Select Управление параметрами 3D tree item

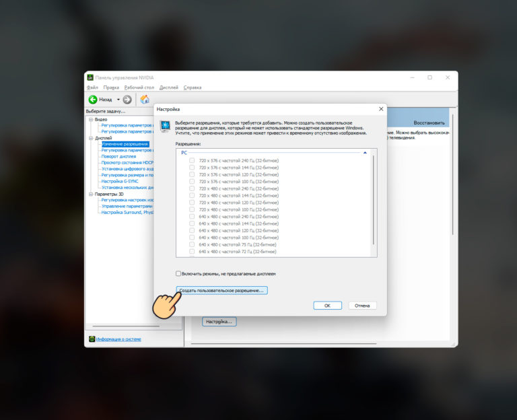(127, 206)
